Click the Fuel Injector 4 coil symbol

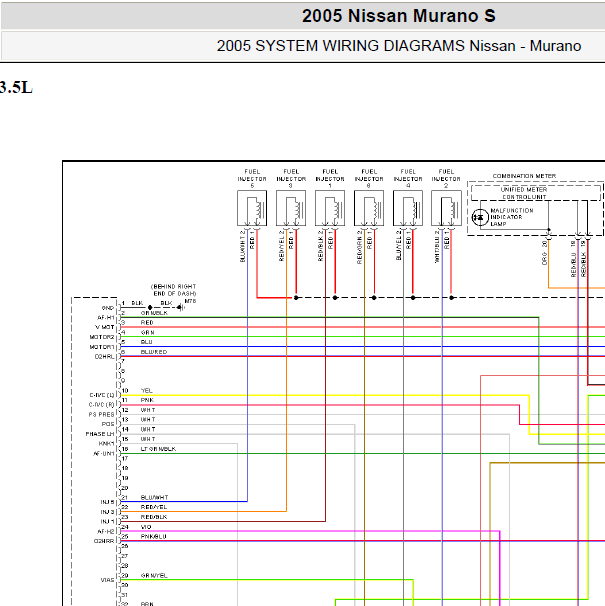click(408, 208)
